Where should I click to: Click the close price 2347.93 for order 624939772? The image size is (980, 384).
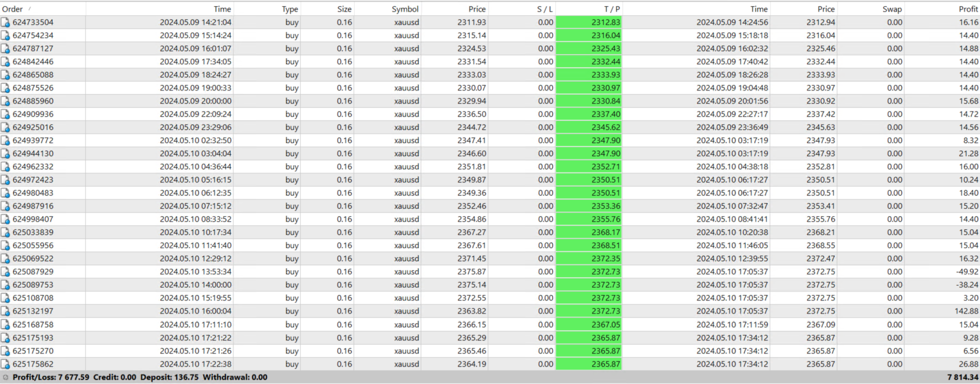[x=821, y=140]
